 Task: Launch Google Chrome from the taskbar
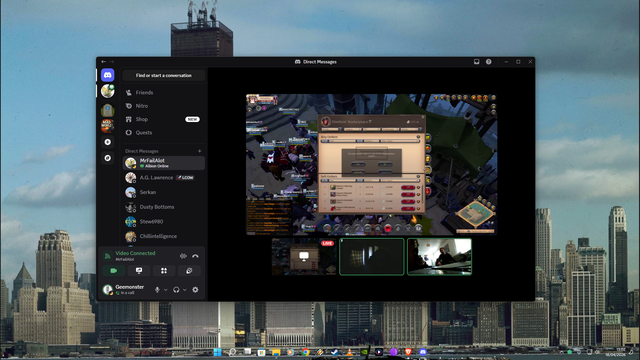pos(306,352)
